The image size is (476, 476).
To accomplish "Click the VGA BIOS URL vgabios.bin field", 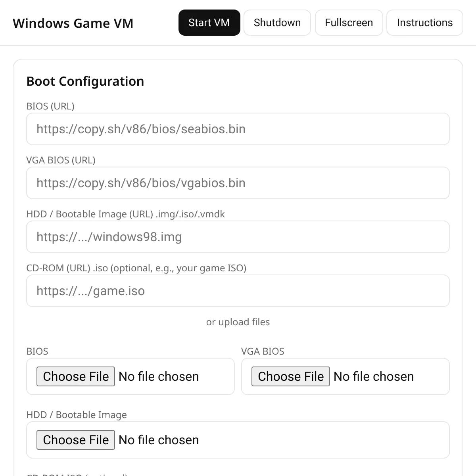I will coord(238,183).
